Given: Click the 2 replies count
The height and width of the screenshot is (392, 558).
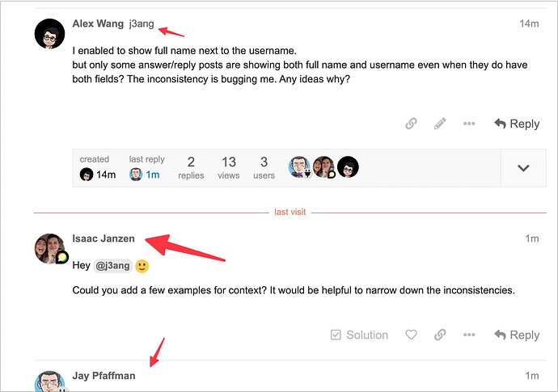Looking at the screenshot, I should [x=191, y=167].
